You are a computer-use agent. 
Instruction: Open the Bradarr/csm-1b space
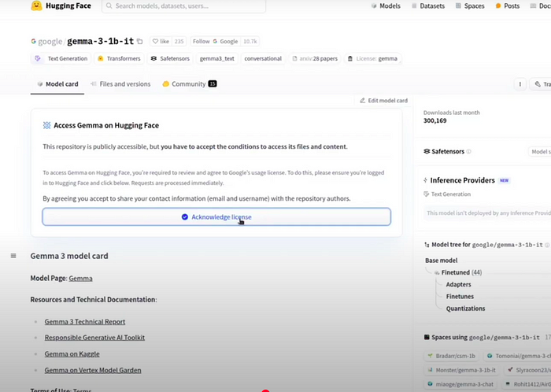[x=452, y=356]
